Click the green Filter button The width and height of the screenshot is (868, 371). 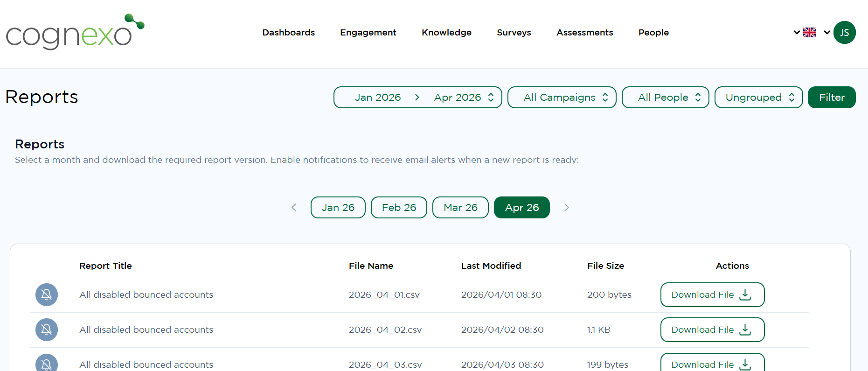click(831, 98)
